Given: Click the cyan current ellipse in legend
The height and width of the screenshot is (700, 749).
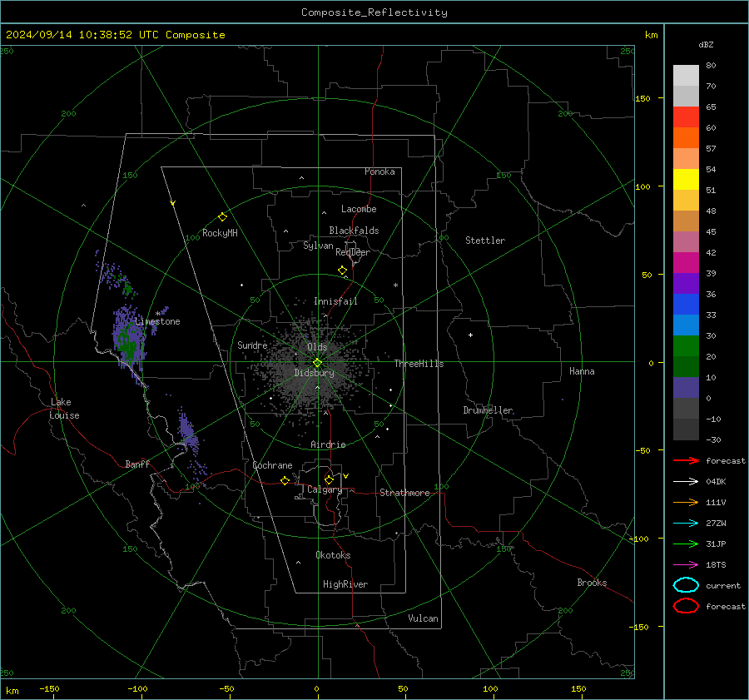Looking at the screenshot, I should point(686,585).
